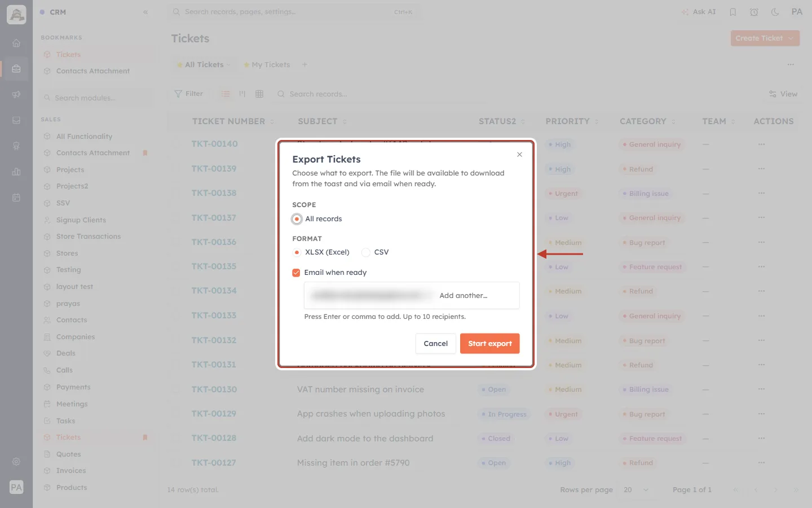Viewport: 812px width, 508px height.
Task: Sort by Priority column
Action: pos(572,121)
